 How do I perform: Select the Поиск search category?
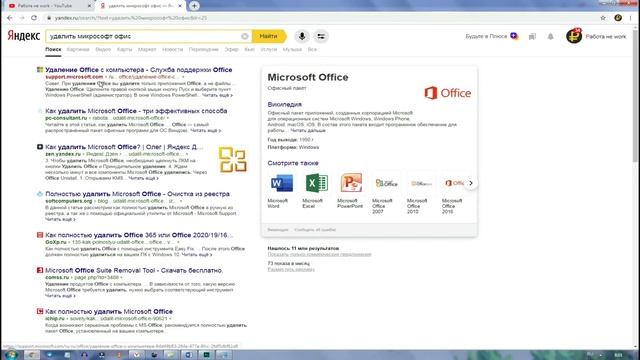click(x=53, y=49)
